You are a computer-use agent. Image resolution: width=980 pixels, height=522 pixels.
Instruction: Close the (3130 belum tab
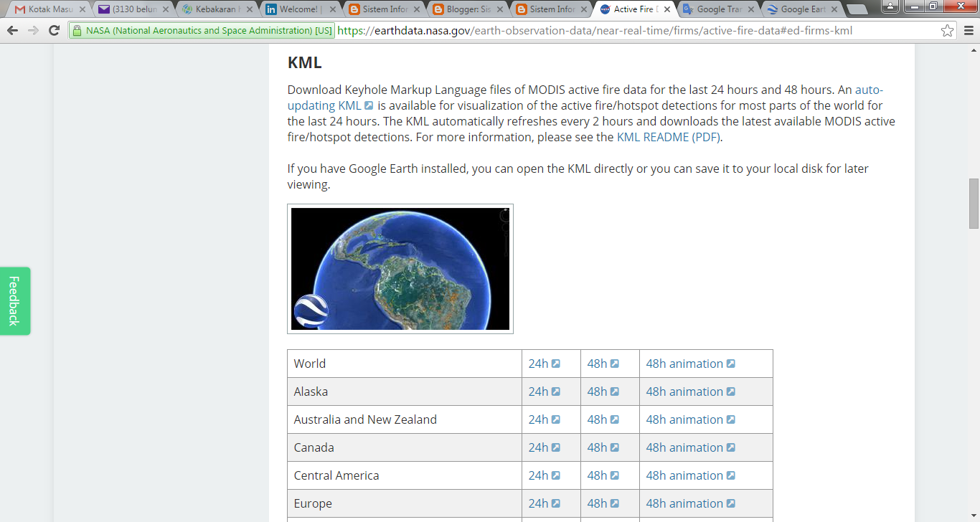(166, 10)
